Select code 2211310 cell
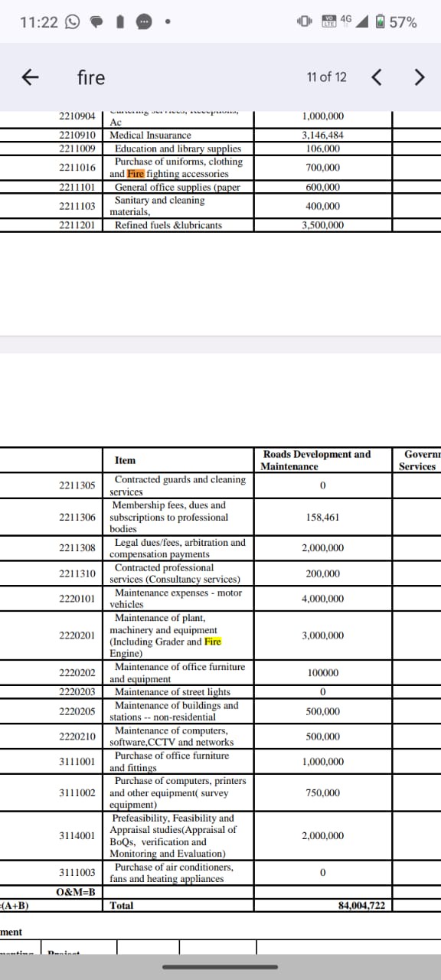441x980 pixels. pos(77,573)
